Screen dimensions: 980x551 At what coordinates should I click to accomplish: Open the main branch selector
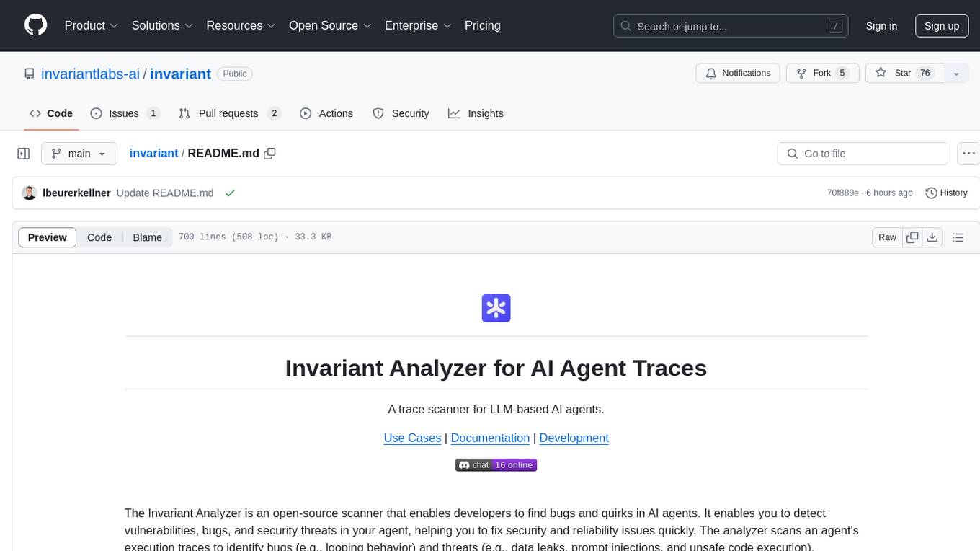79,154
